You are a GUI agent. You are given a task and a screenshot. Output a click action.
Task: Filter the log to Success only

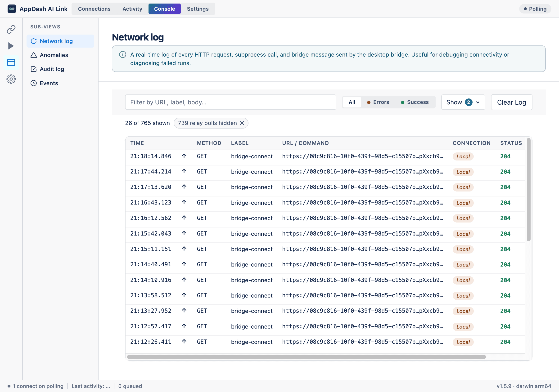pyautogui.click(x=415, y=102)
